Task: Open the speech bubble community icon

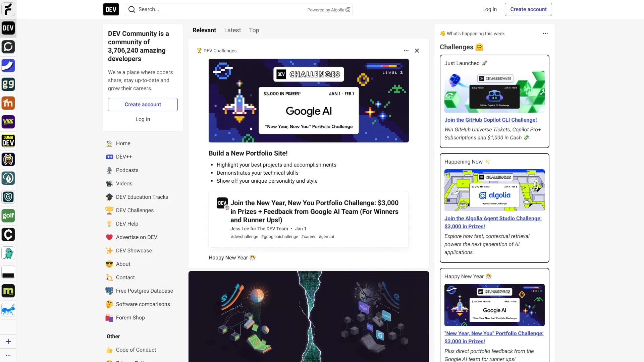Action: [x=8, y=47]
